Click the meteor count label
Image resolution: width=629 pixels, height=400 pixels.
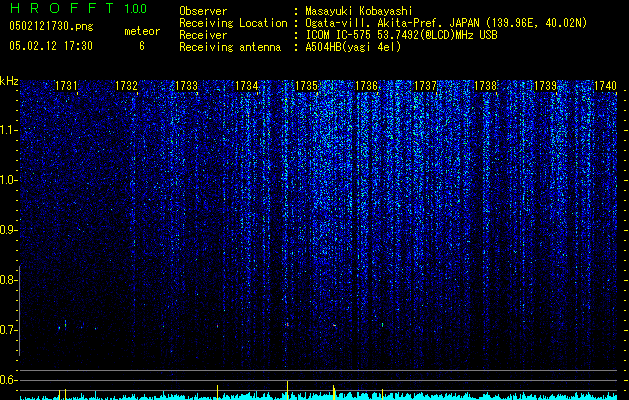(142, 31)
